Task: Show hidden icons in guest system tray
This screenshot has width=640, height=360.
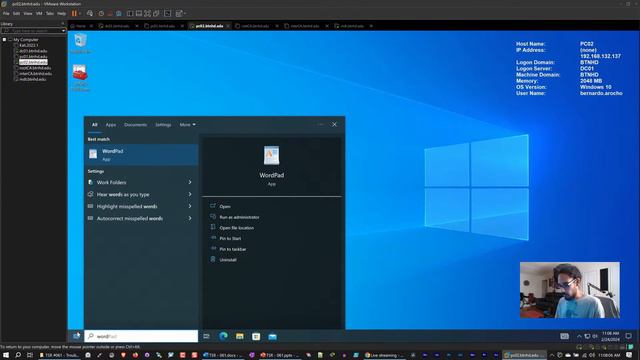Action: 579,336
